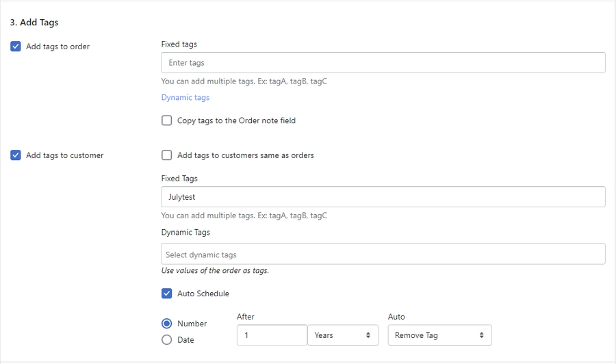
Task: Open the Remove Tag action dropdown
Action: point(439,335)
